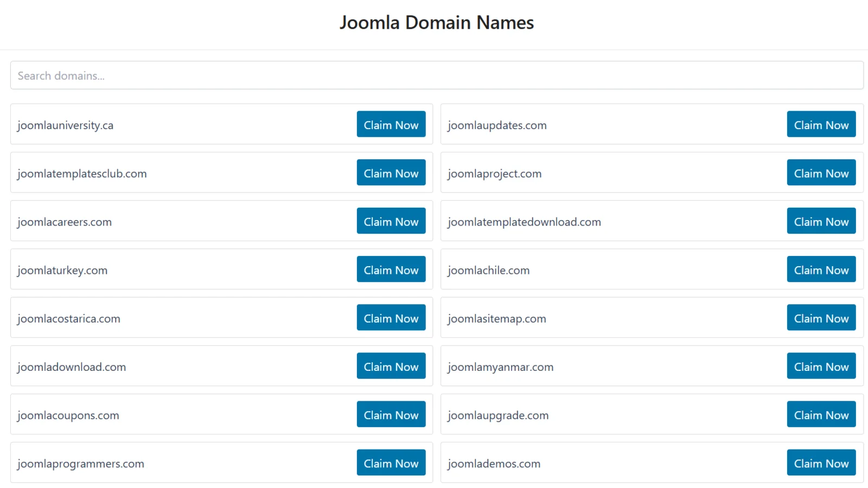Viewport: 868px width, 488px height.
Task: Claim joomladownload.com domain
Action: 391,365
